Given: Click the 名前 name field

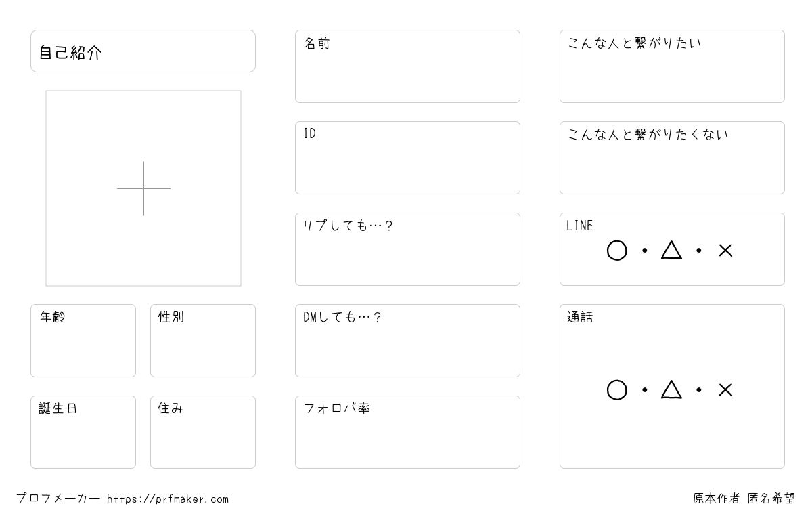Looking at the screenshot, I should click(x=407, y=66).
